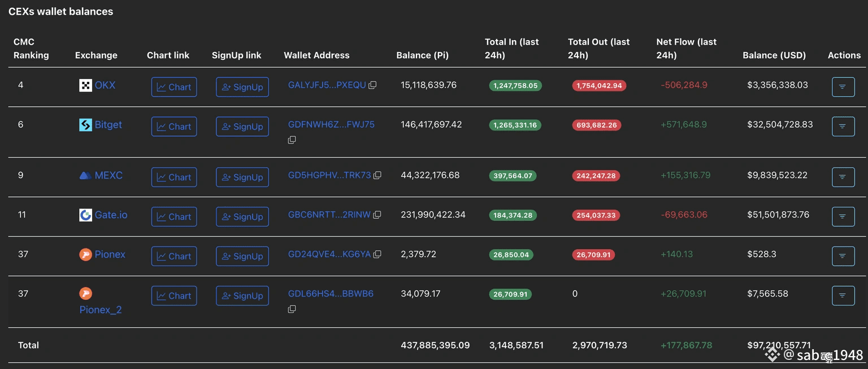Open the Chart button for MEXC
This screenshot has width=868, height=369.
[x=174, y=177]
